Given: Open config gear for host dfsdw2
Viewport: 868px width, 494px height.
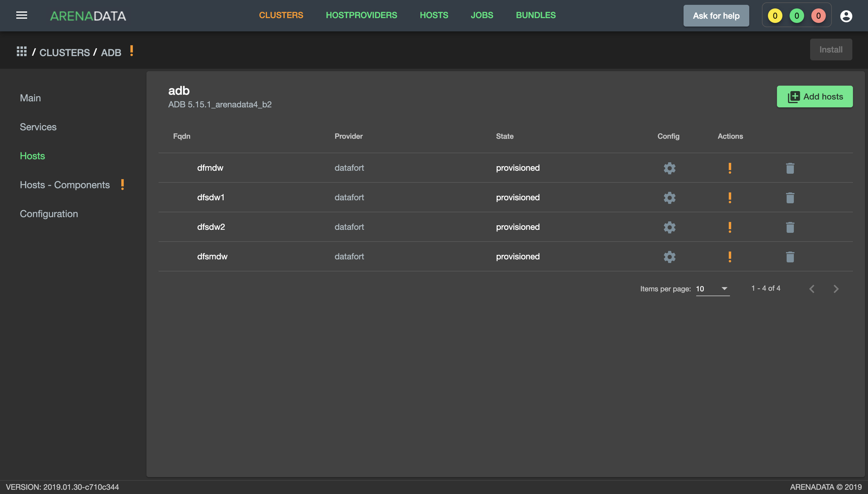Looking at the screenshot, I should tap(669, 227).
